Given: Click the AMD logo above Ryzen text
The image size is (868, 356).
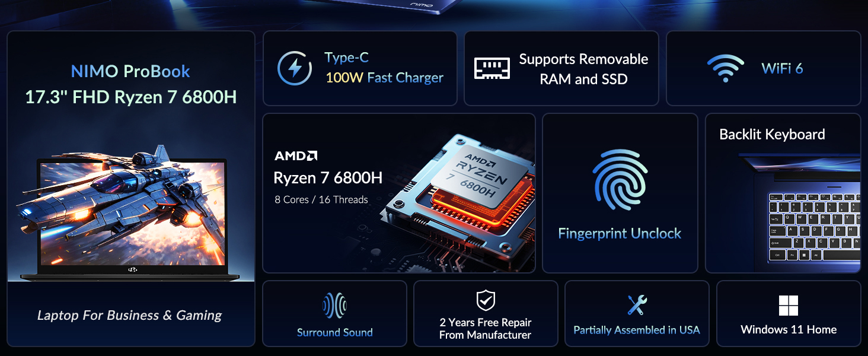Looking at the screenshot, I should click(296, 156).
